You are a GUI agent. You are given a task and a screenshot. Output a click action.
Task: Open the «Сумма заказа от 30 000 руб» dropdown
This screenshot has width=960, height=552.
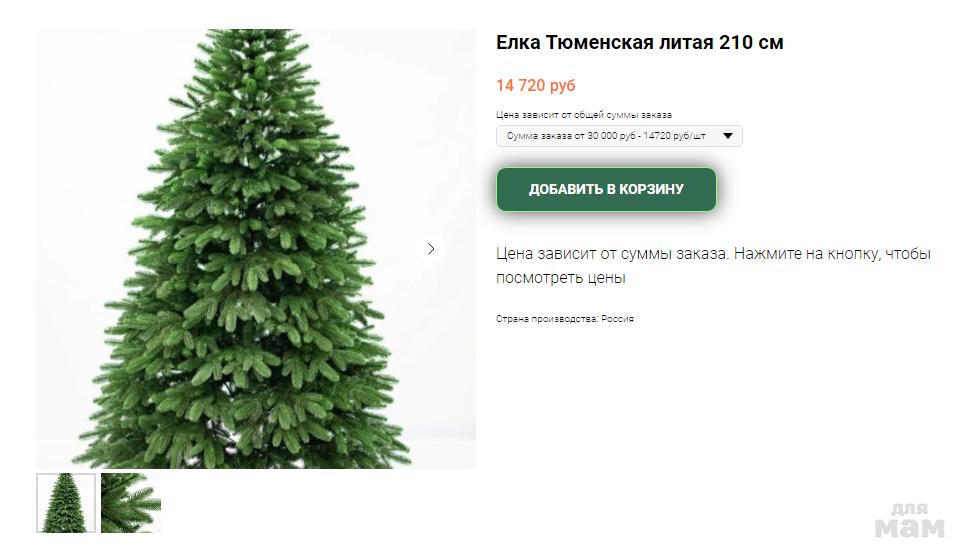point(619,136)
